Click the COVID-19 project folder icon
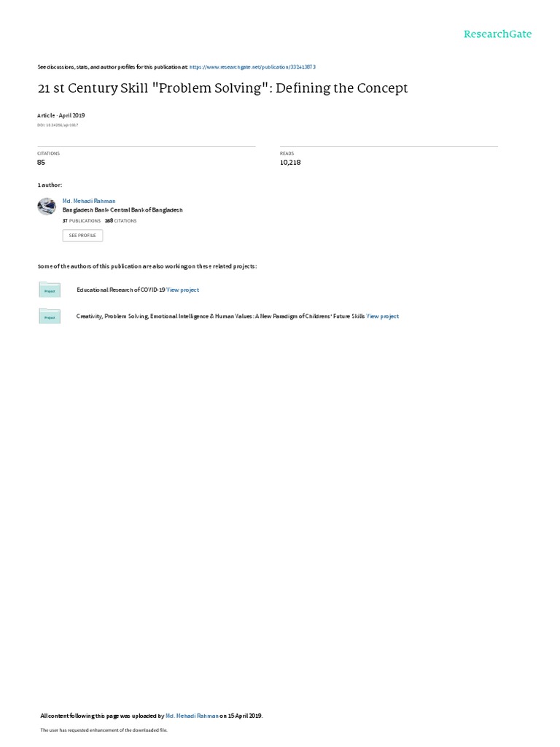This screenshot has height=747, width=560. [x=50, y=290]
